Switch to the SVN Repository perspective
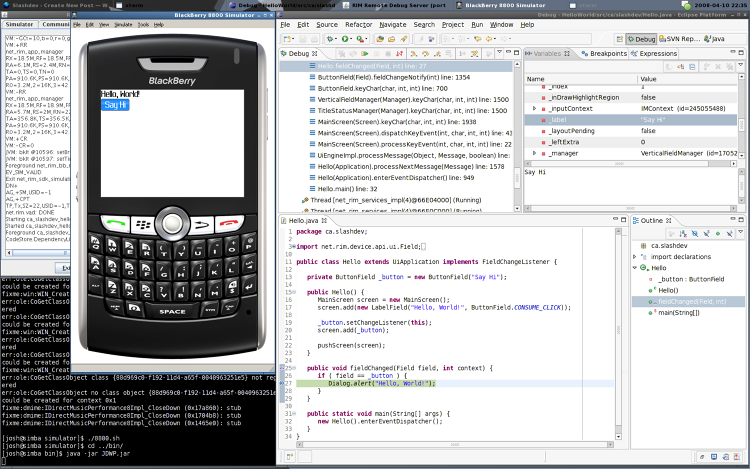750x469 pixels. 679,39
